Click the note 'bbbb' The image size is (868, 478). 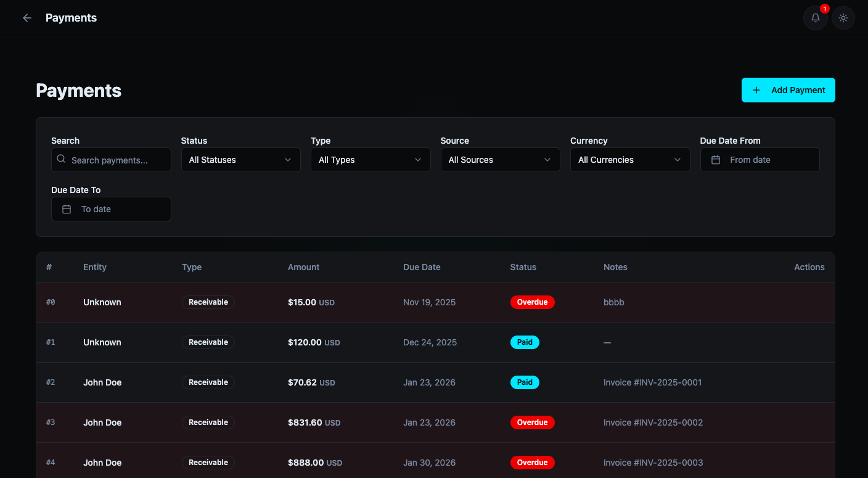pyautogui.click(x=614, y=302)
